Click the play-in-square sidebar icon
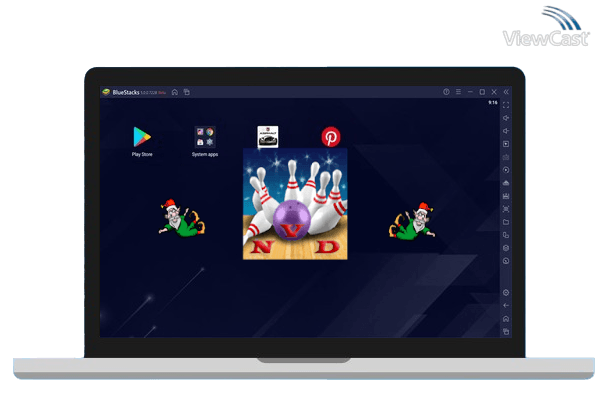This screenshot has width=602, height=414. pyautogui.click(x=506, y=144)
